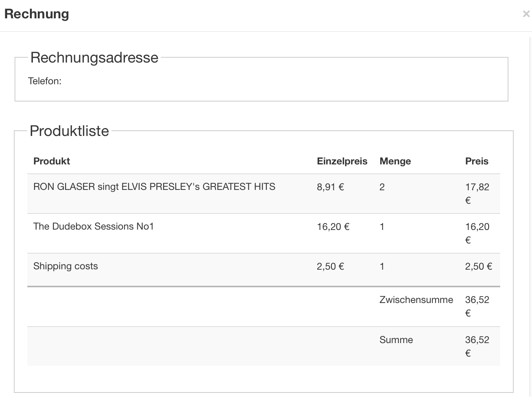Click the Produkt column header

pyautogui.click(x=52, y=161)
